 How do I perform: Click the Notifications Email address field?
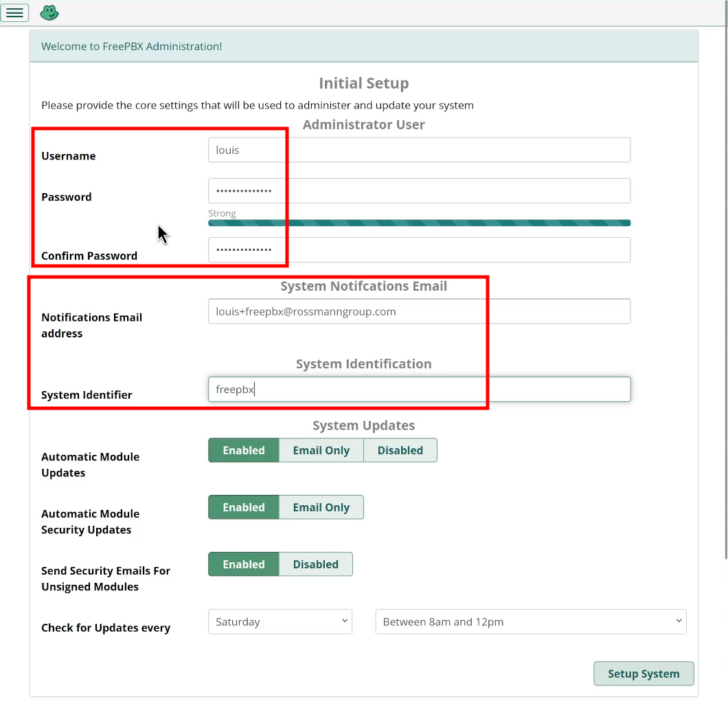419,311
